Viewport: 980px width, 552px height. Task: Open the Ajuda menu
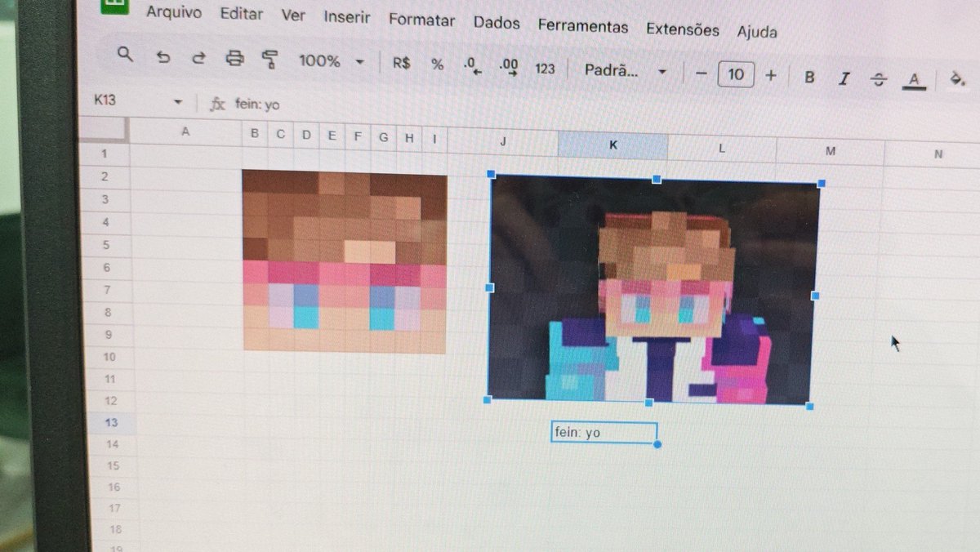tap(757, 32)
